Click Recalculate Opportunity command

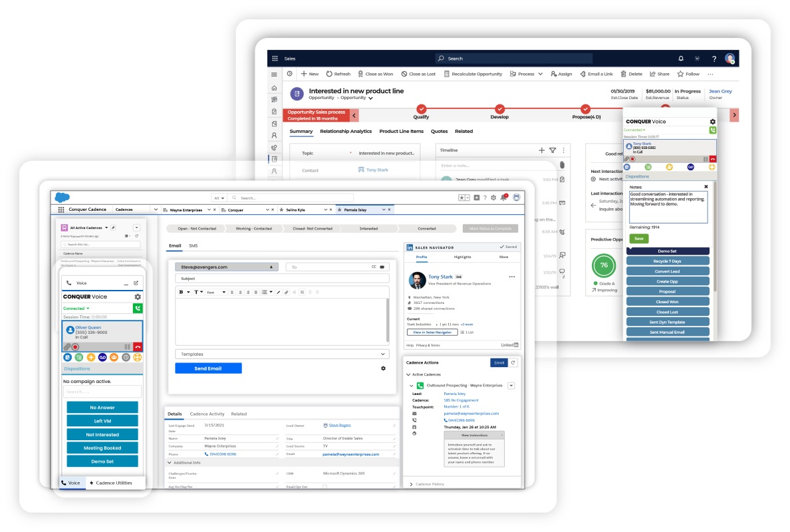pos(473,74)
